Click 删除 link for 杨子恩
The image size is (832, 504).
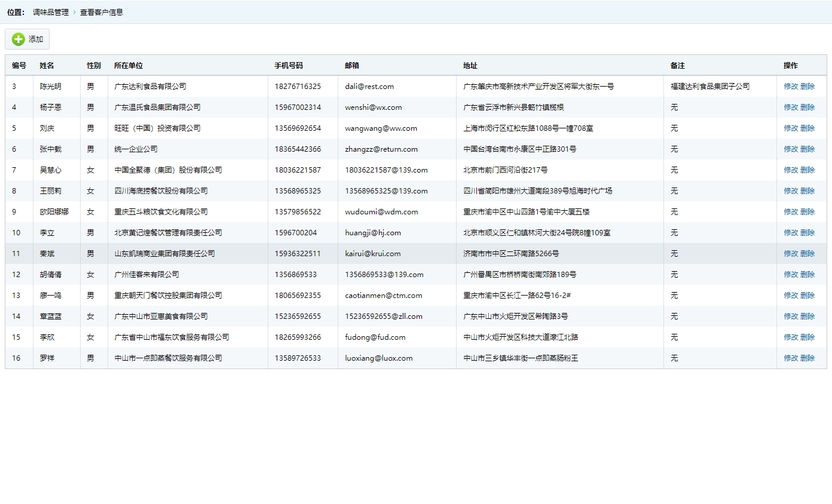tap(807, 107)
